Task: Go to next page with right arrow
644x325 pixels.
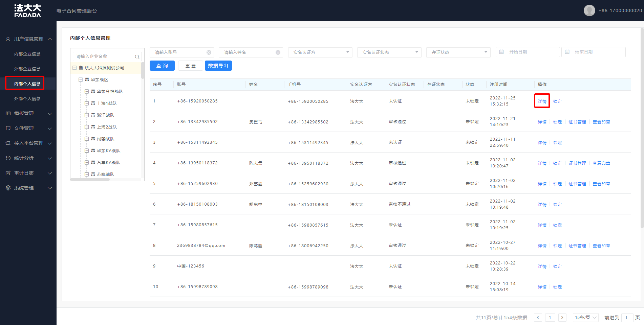Action: [x=562, y=318]
